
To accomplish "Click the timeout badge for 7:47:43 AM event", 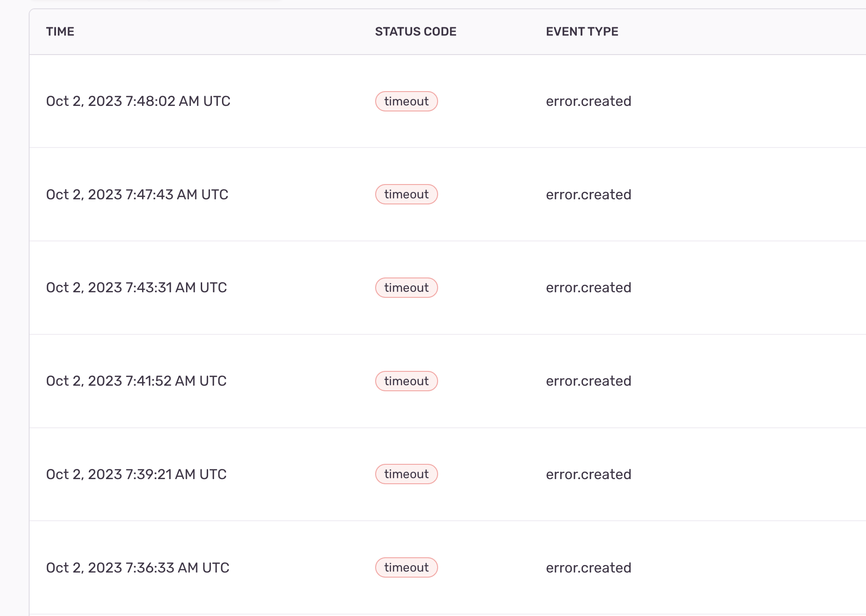I will (406, 194).
